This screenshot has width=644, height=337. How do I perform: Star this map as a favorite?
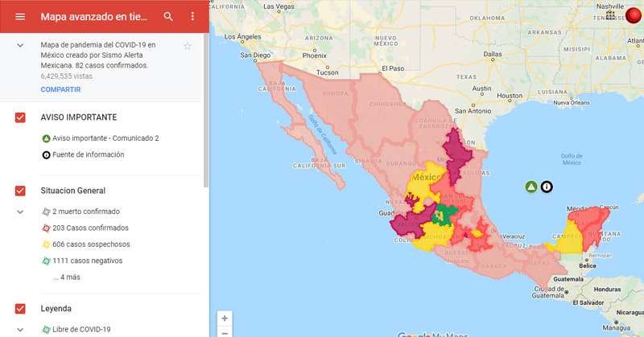188,46
